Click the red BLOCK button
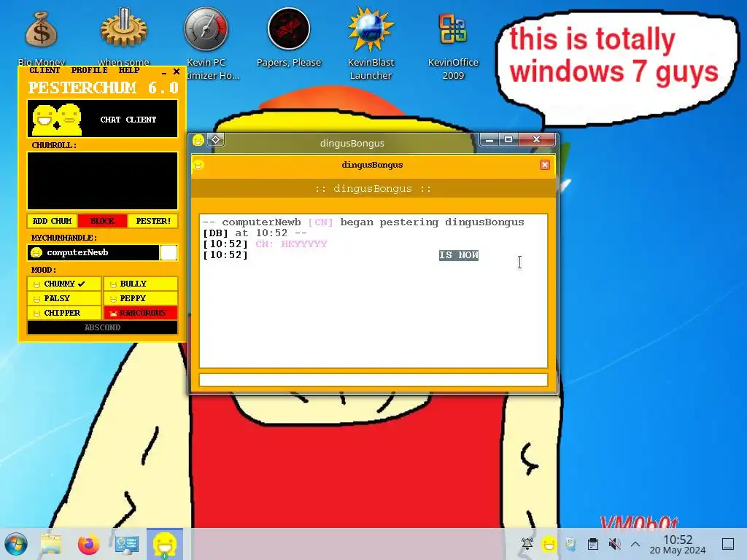The width and height of the screenshot is (747, 560). [102, 221]
